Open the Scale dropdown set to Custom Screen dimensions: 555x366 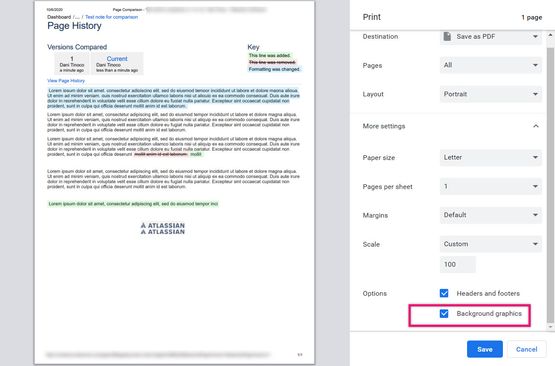(x=491, y=244)
